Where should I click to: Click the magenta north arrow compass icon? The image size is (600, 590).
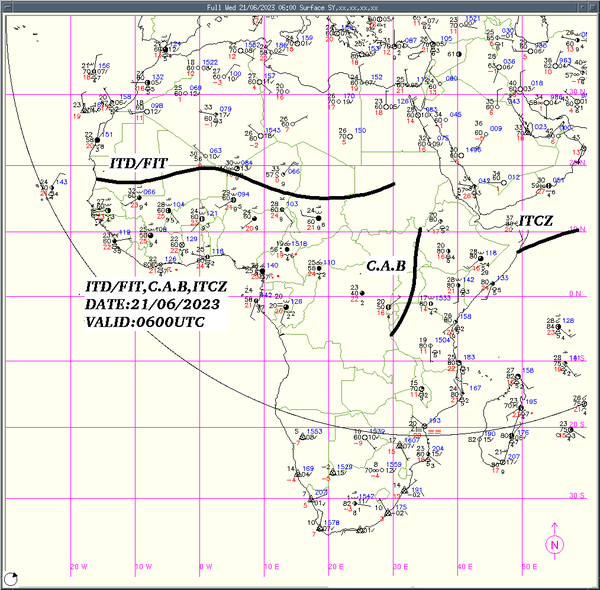[554, 541]
